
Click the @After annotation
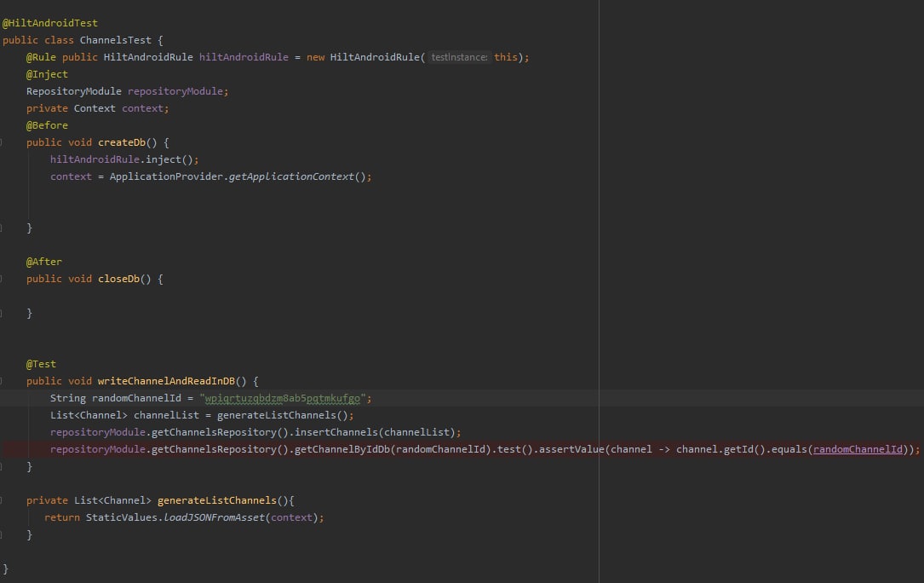(44, 262)
